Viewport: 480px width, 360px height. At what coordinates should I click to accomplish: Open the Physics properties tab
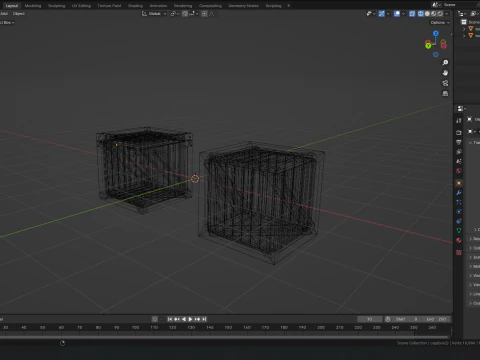[459, 212]
